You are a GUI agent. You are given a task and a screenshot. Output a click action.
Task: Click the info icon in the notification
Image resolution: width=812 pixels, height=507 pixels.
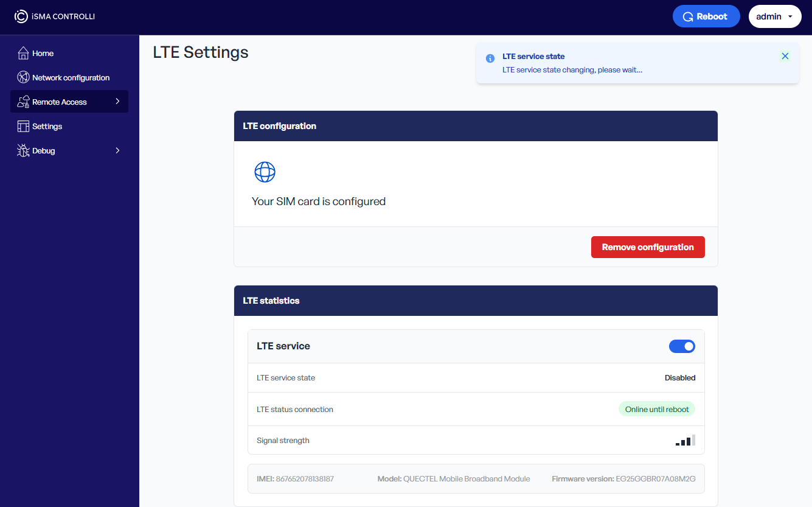pyautogui.click(x=490, y=58)
